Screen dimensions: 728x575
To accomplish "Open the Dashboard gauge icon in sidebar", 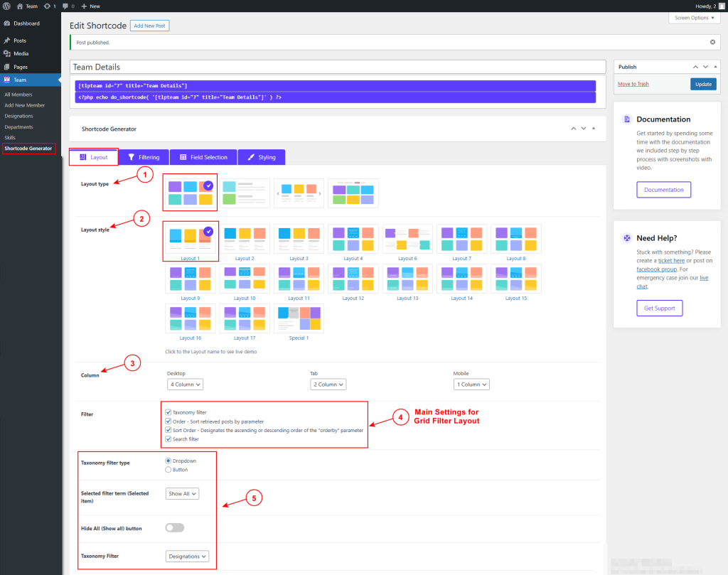I will tap(7, 23).
